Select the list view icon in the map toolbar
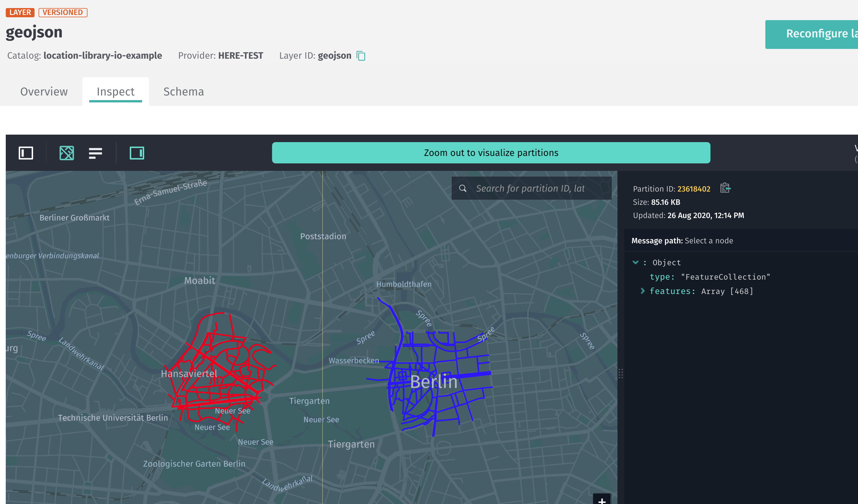The width and height of the screenshot is (858, 504). (95, 153)
